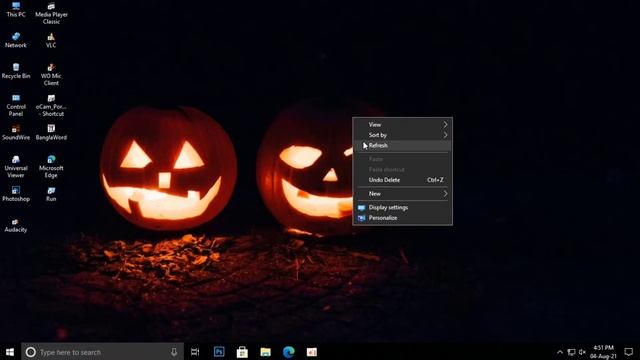The image size is (640, 360).
Task: Open Display settings from context menu
Action: [402, 207]
